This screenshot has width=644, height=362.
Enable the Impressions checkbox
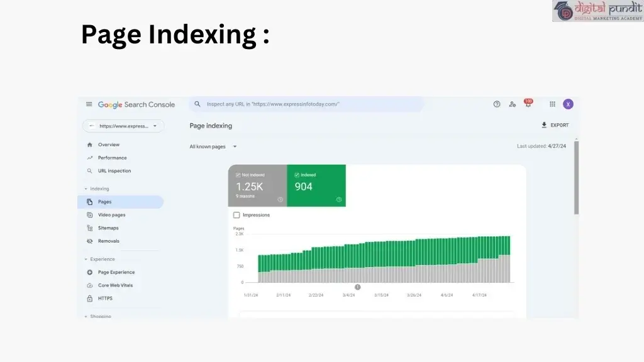tap(236, 215)
